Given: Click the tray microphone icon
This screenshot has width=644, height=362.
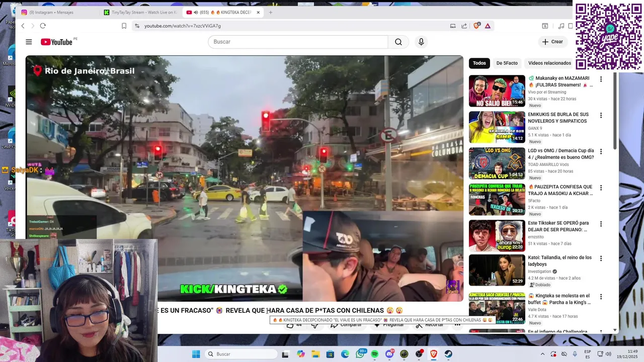Looking at the screenshot, I should pos(575,354).
